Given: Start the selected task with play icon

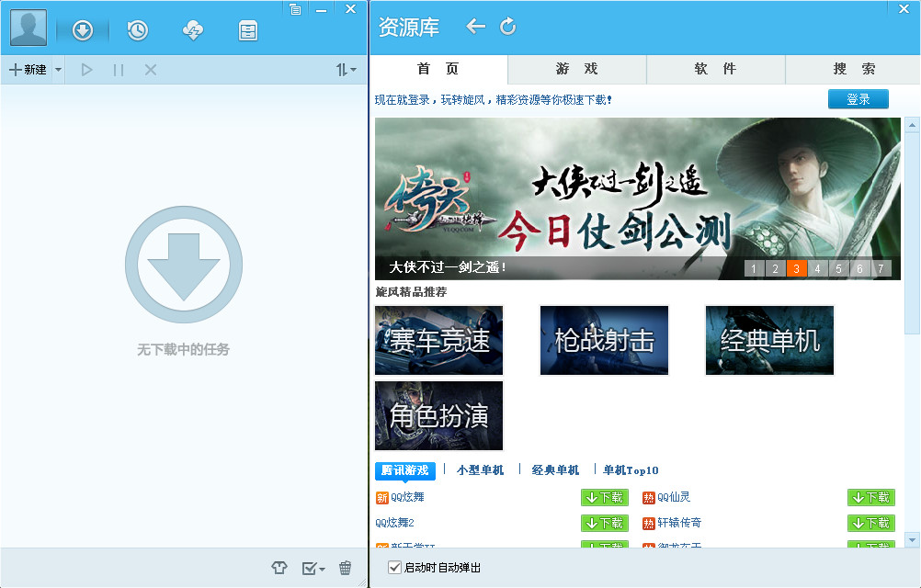Looking at the screenshot, I should 87,70.
